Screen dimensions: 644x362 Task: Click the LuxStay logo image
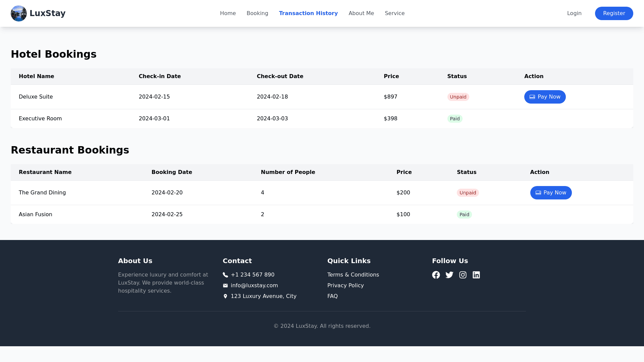point(19,13)
